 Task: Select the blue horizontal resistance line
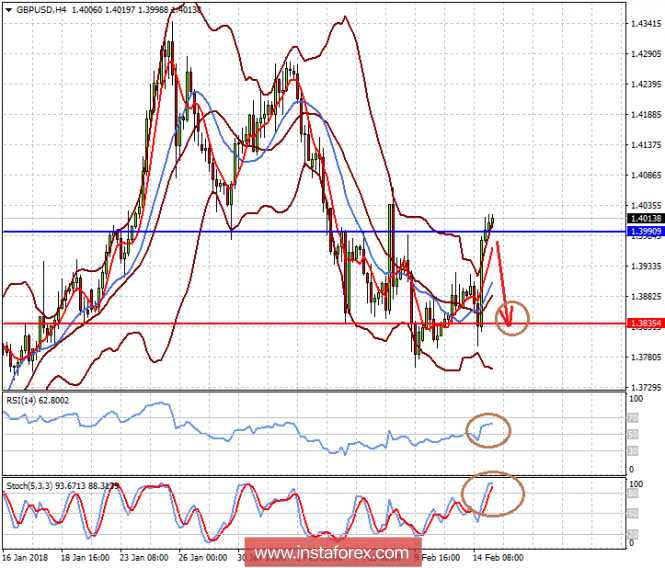[250, 232]
